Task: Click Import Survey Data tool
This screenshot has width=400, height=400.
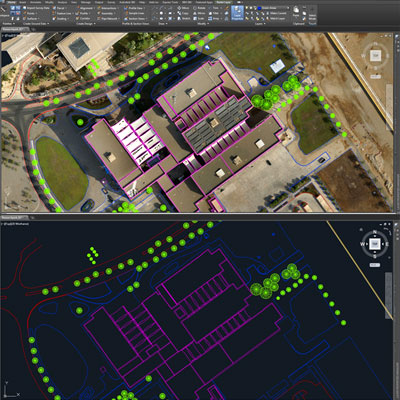Action: 35,8
